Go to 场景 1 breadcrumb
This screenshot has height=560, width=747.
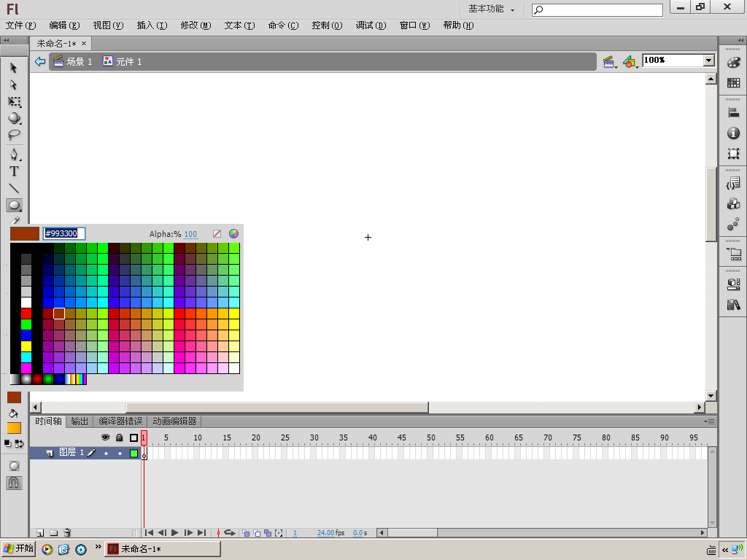[73, 61]
